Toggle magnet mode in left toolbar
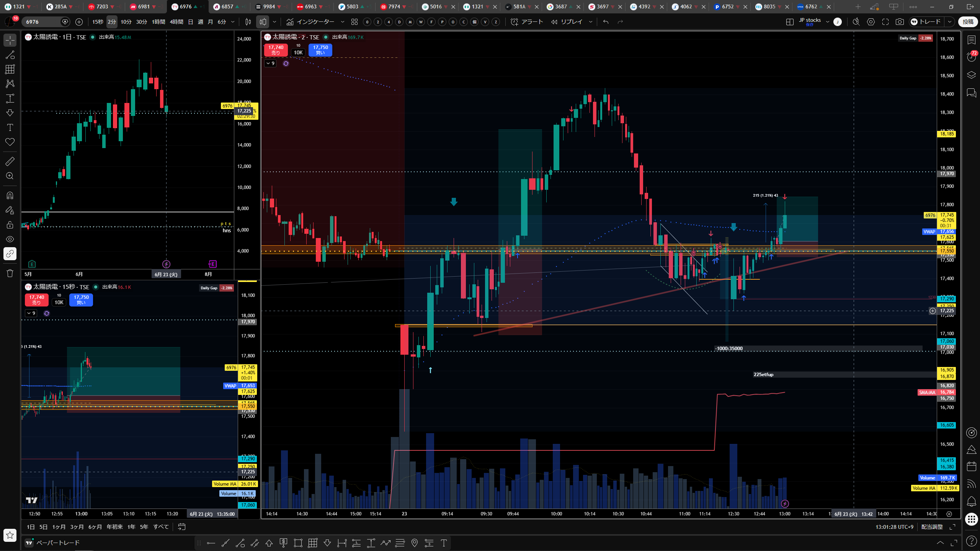Image resolution: width=980 pixels, height=551 pixels. tap(10, 195)
